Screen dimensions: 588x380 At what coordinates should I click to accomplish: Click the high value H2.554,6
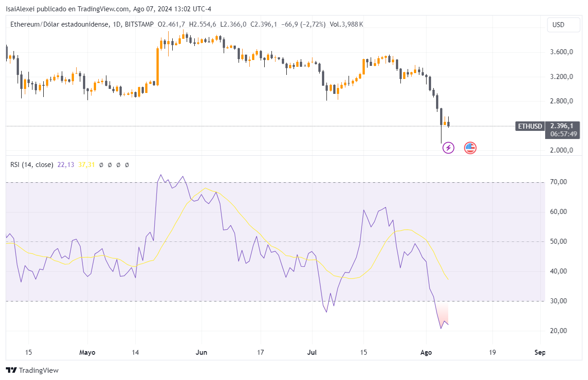203,24
